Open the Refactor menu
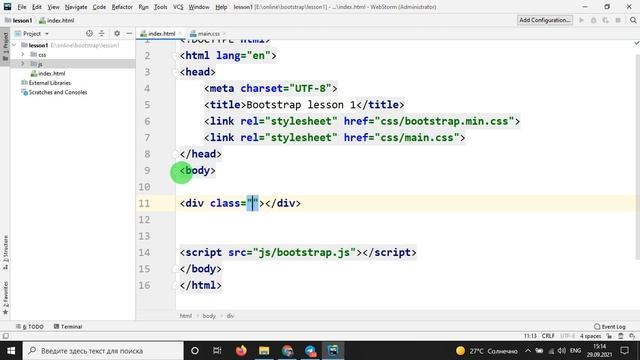 click(122, 7)
